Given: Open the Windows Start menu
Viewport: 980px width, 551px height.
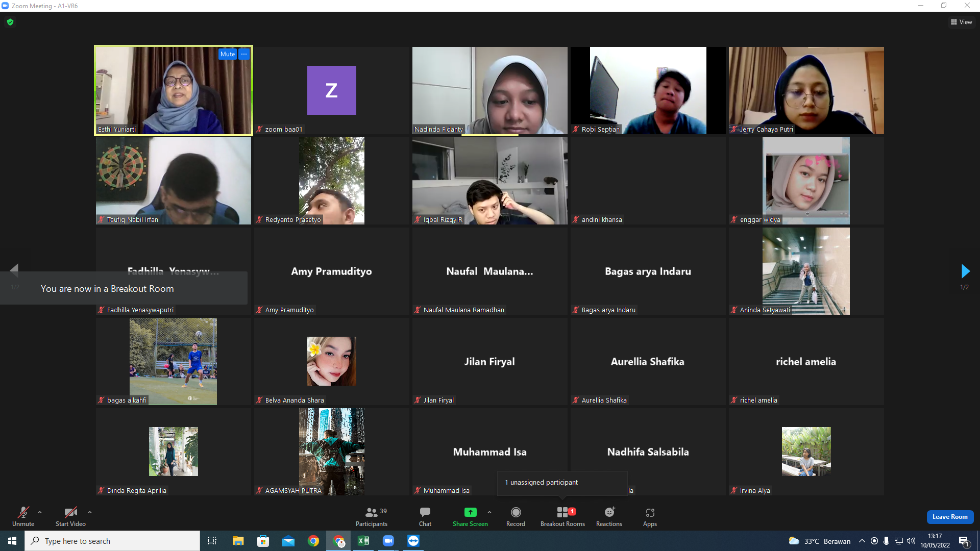Looking at the screenshot, I should 12,541.
